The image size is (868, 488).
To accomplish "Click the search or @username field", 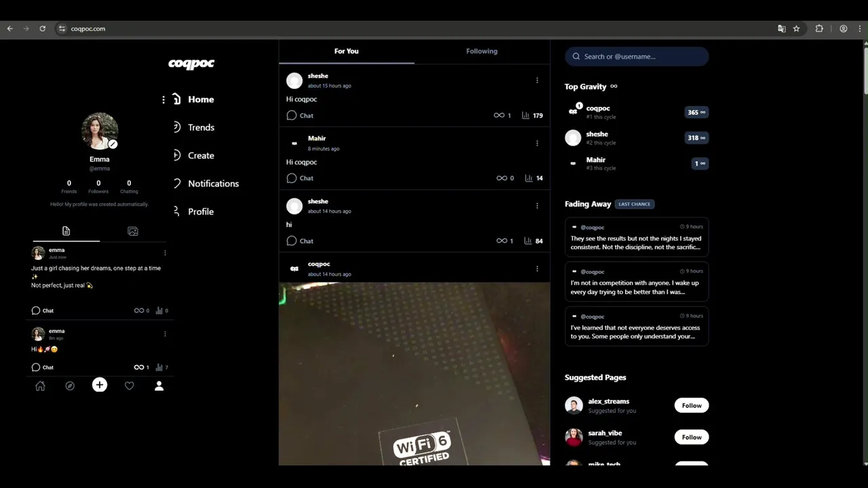I will pos(637,56).
